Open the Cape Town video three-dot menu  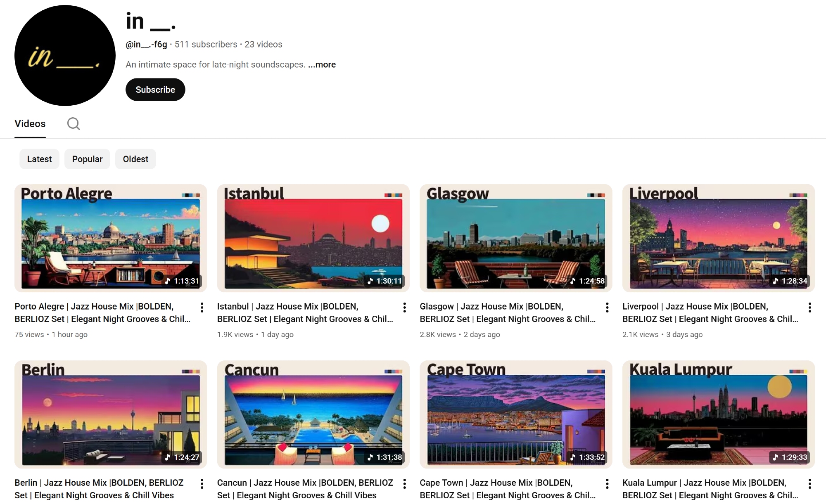tap(607, 484)
